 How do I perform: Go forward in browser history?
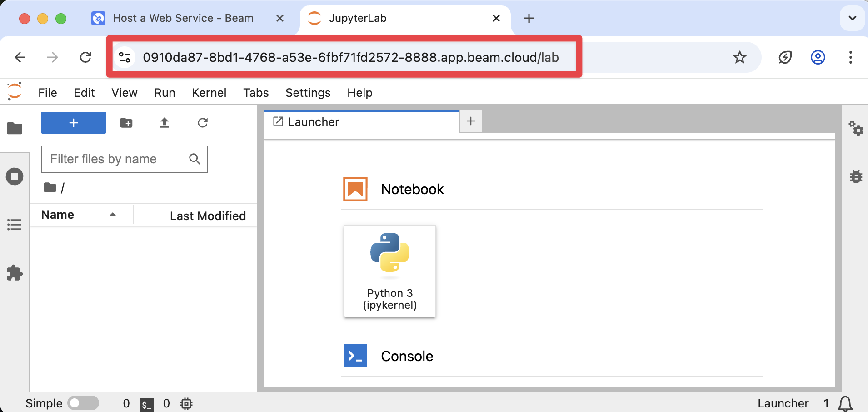[53, 57]
